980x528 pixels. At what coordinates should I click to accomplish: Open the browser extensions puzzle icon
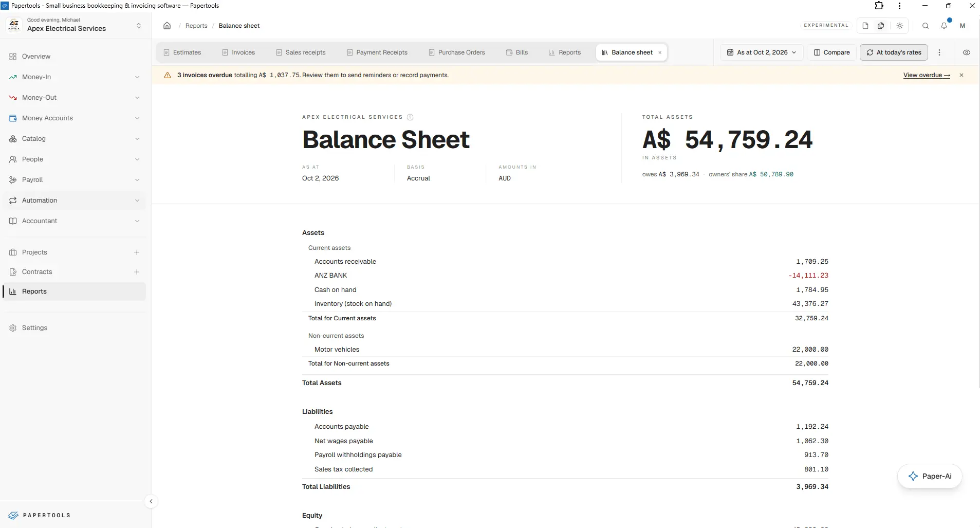879,6
